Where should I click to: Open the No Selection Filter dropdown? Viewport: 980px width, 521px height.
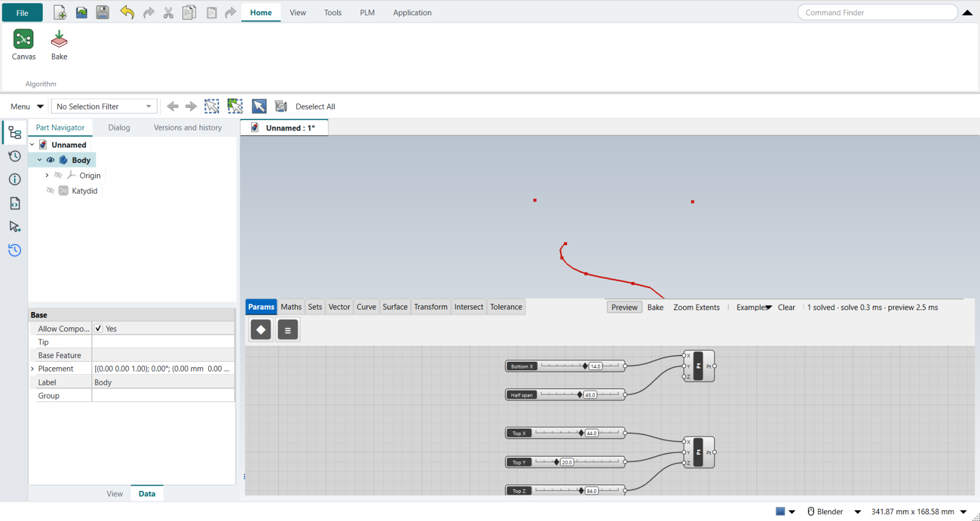[104, 107]
